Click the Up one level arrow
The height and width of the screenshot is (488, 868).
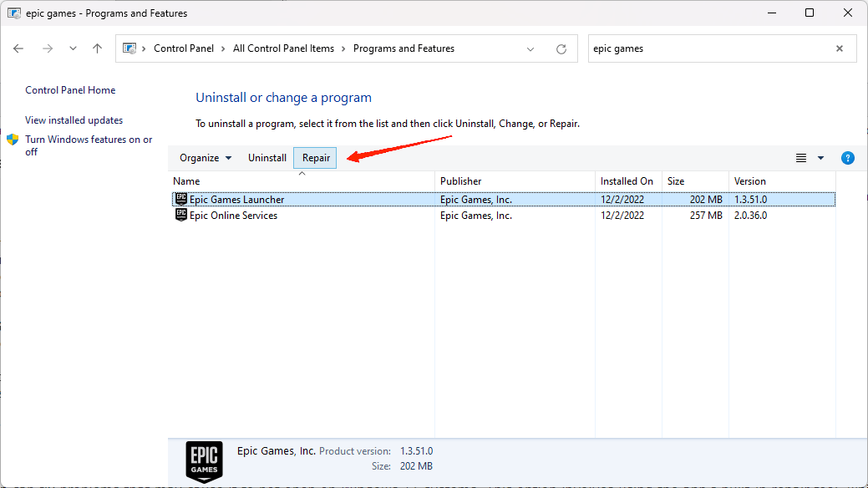pyautogui.click(x=97, y=48)
